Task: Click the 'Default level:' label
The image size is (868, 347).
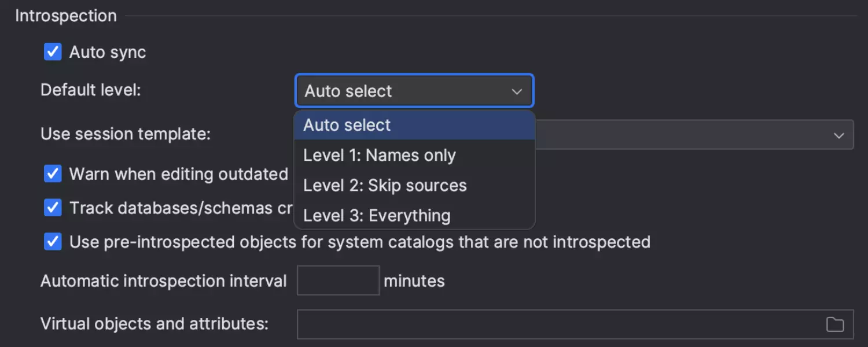Action: click(x=91, y=90)
